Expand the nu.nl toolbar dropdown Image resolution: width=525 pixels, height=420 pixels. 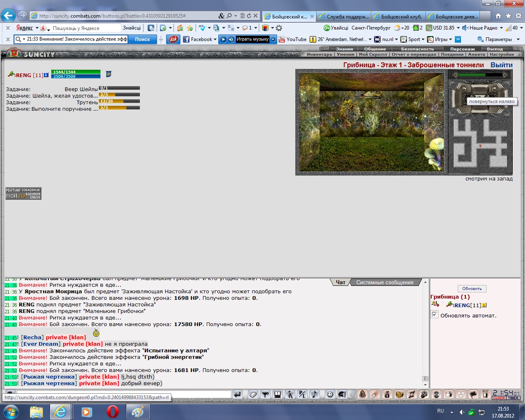click(396, 39)
